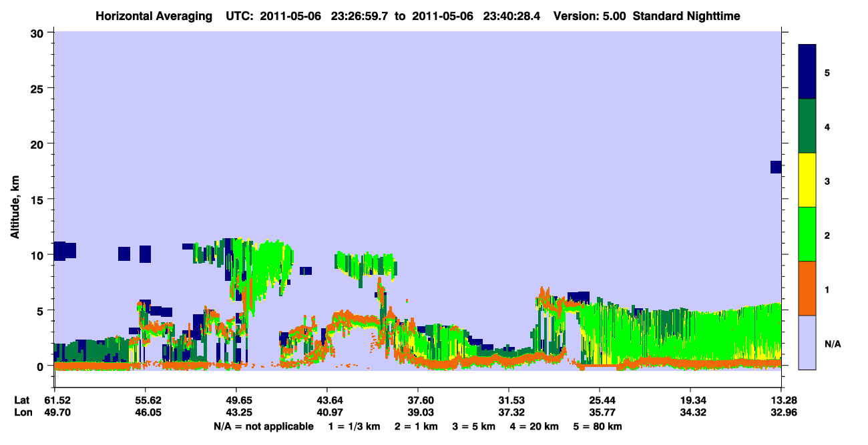868x445 pixels.
Task: Click the altitude tick label '10'
Action: pyautogui.click(x=39, y=255)
